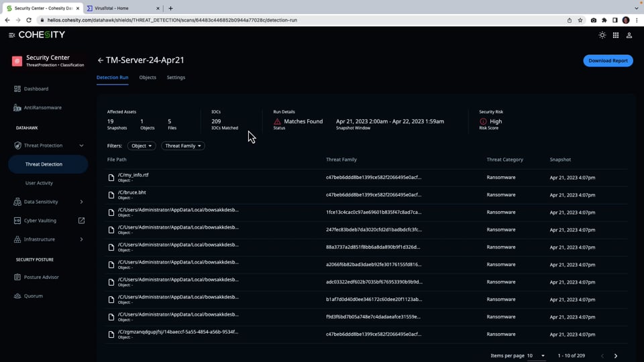The width and height of the screenshot is (644, 362).
Task: Click the 209 IOCs Matched count
Action: pos(216,121)
